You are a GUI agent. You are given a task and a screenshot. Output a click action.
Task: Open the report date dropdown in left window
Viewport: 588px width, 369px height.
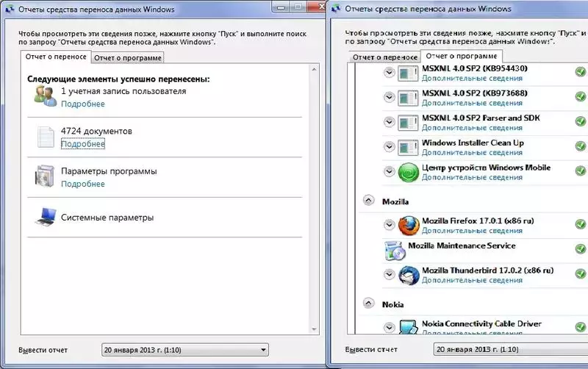pos(185,350)
